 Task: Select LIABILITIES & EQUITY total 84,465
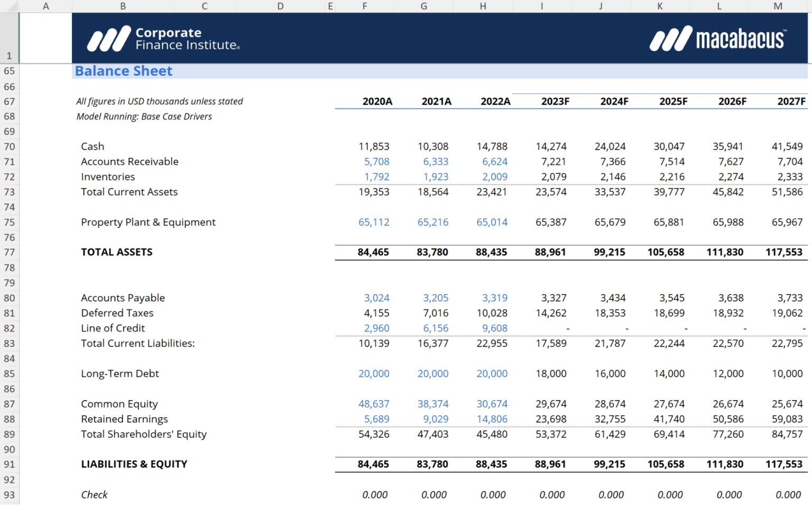[374, 464]
